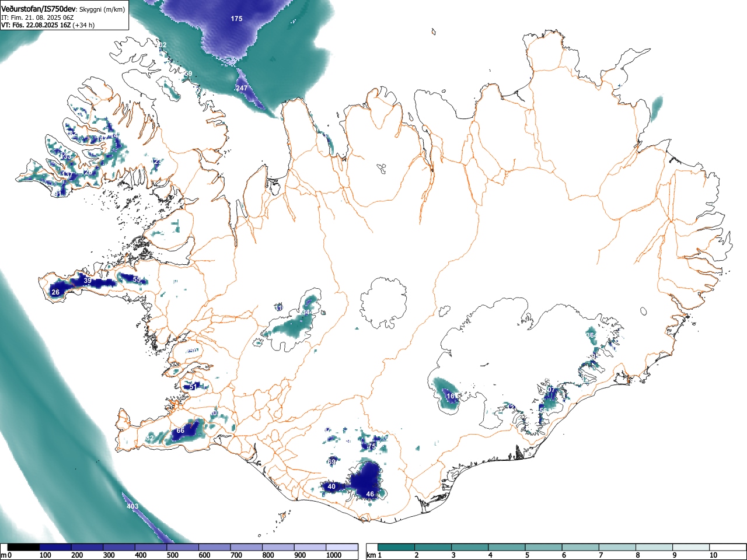Pick the 8–9 km legend swatch

[x=655, y=547]
